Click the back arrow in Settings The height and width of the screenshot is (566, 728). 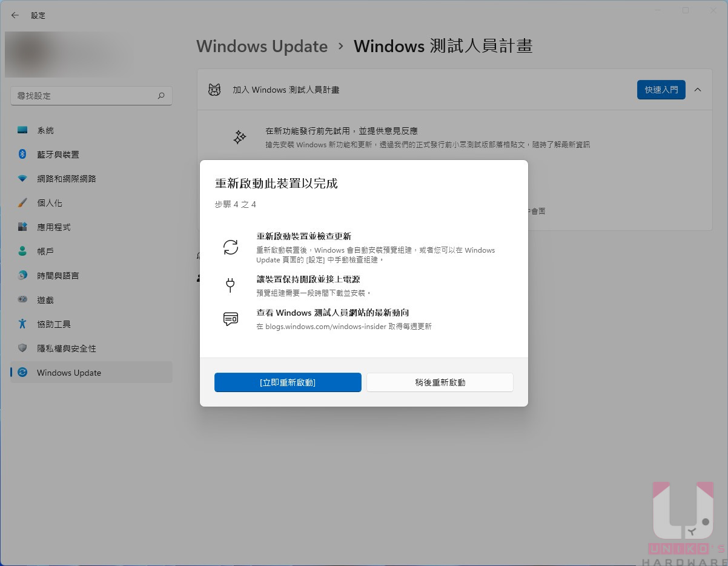[15, 15]
